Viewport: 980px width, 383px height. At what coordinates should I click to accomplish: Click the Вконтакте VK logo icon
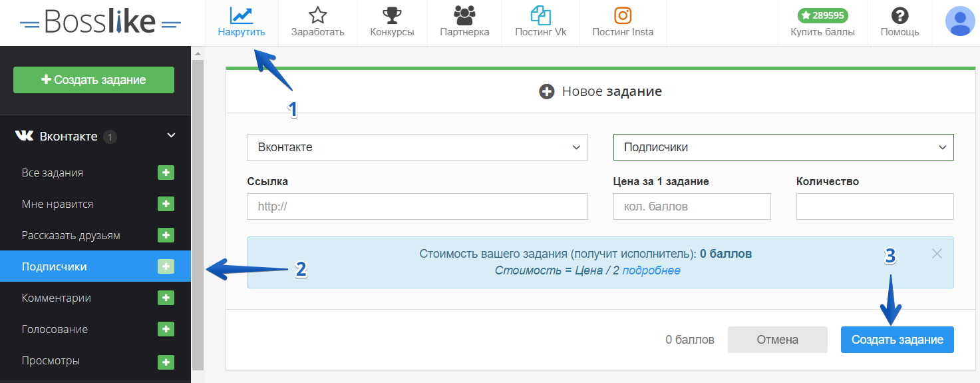pos(24,136)
